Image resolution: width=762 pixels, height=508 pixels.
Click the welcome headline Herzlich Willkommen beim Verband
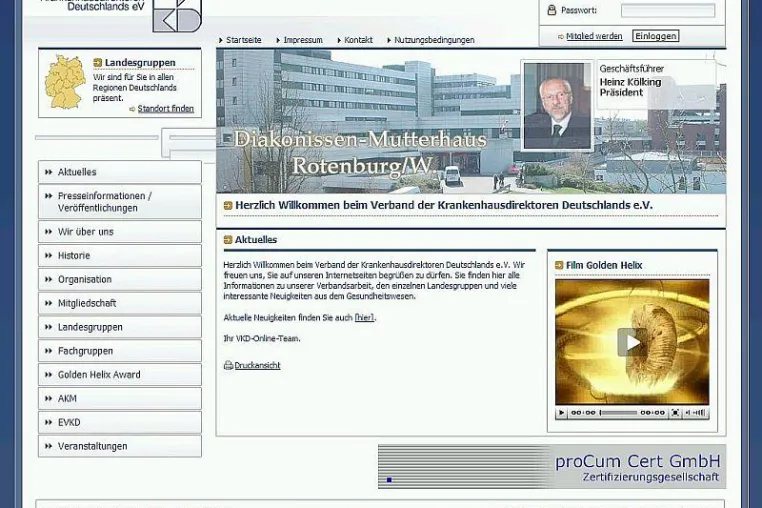click(444, 205)
